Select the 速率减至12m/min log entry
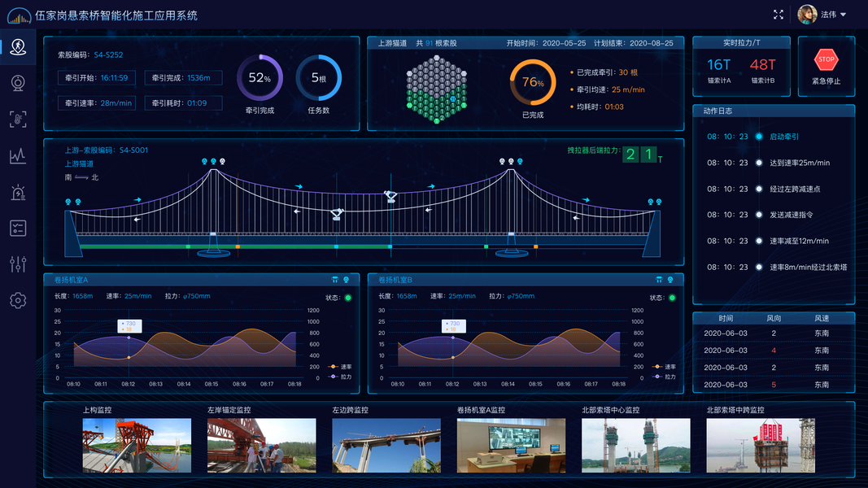 click(799, 241)
